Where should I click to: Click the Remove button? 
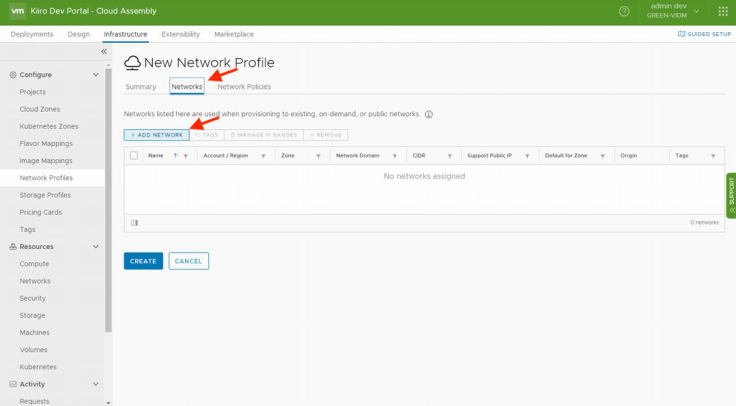tap(326, 135)
